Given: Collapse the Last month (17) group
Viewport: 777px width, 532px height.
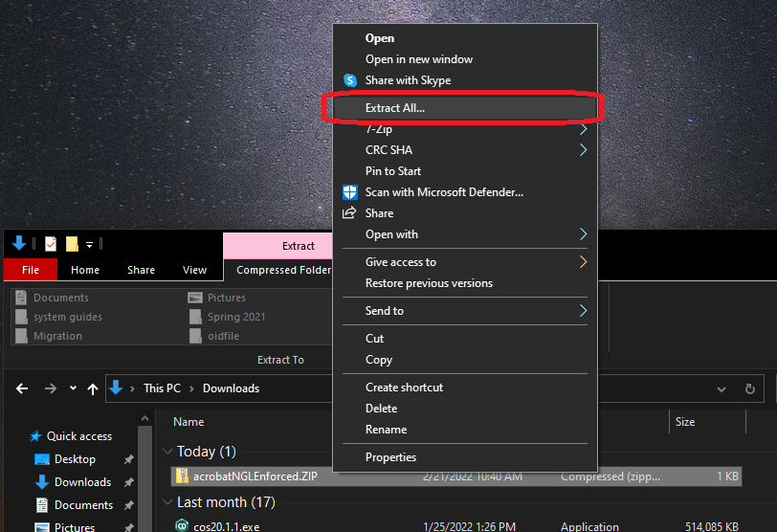Looking at the screenshot, I should [167, 502].
